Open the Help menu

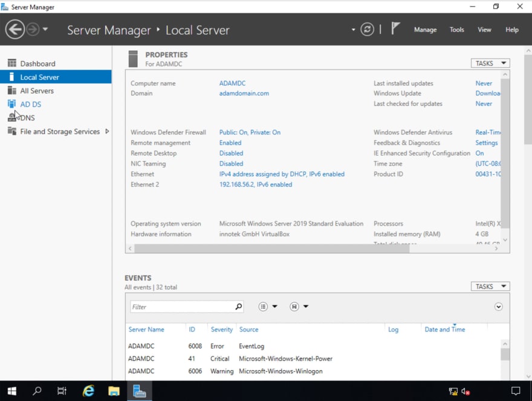click(511, 30)
